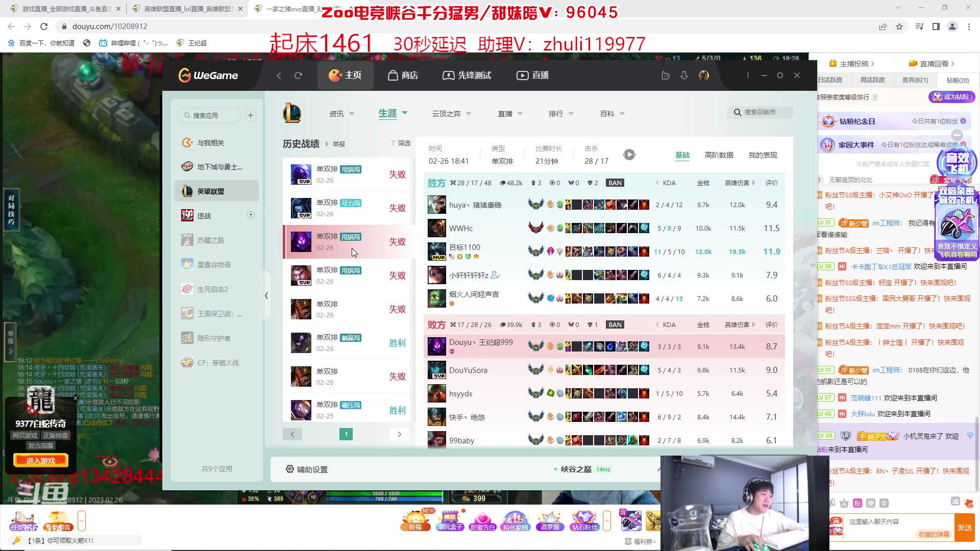Open 贵宾(821) tab in Douyu panel
The height and width of the screenshot is (551, 980).
tap(915, 80)
